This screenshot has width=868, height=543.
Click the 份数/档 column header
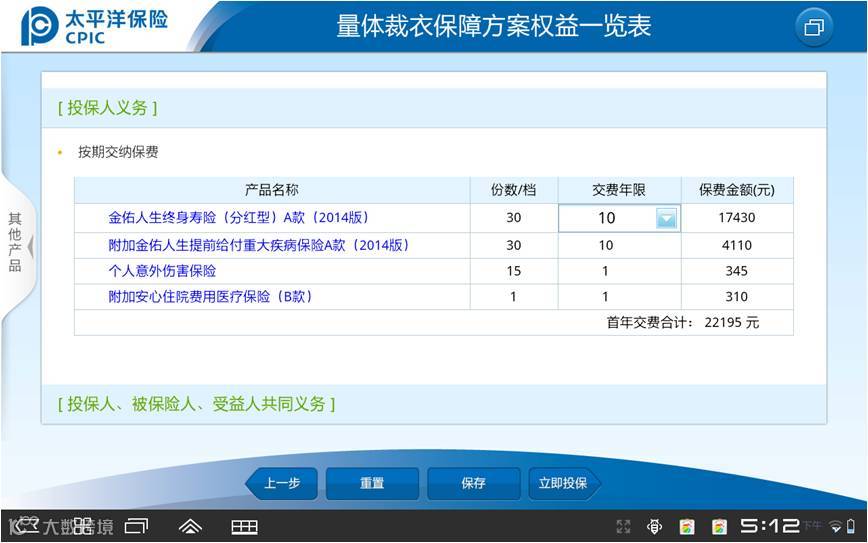tap(514, 190)
